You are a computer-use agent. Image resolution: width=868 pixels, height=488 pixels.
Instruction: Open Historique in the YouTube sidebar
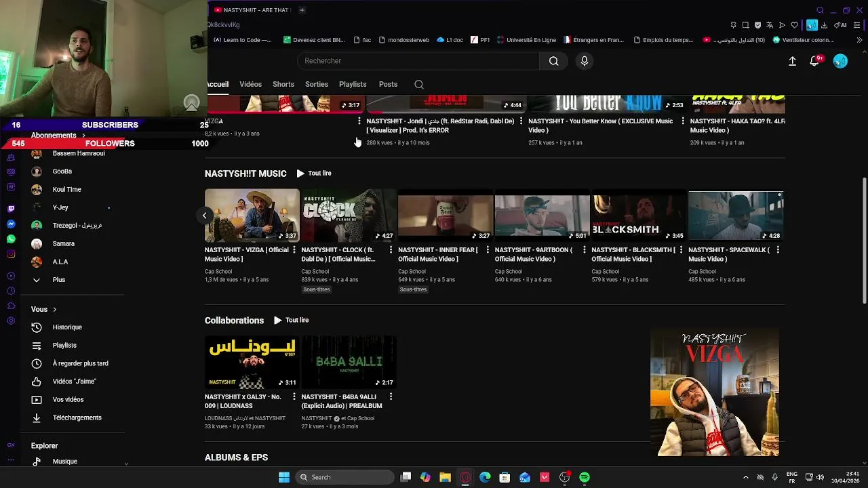coord(67,327)
